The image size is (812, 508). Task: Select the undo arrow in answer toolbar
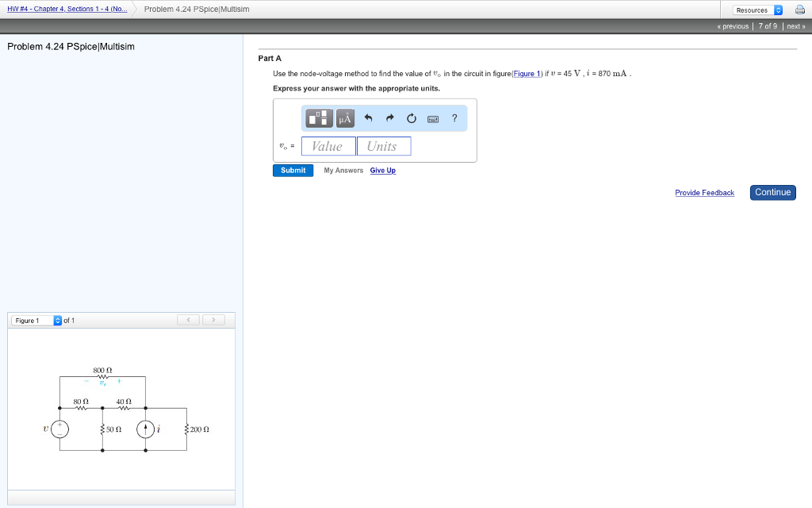[367, 117]
